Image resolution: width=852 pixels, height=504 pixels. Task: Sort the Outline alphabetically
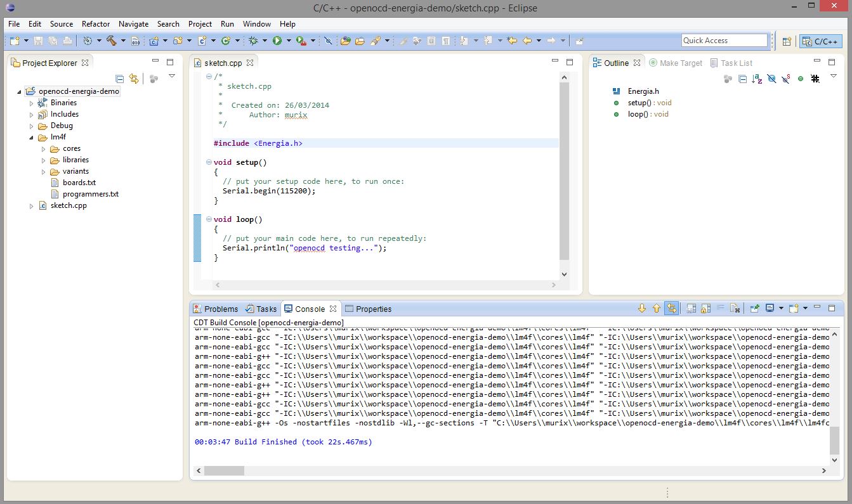point(757,79)
